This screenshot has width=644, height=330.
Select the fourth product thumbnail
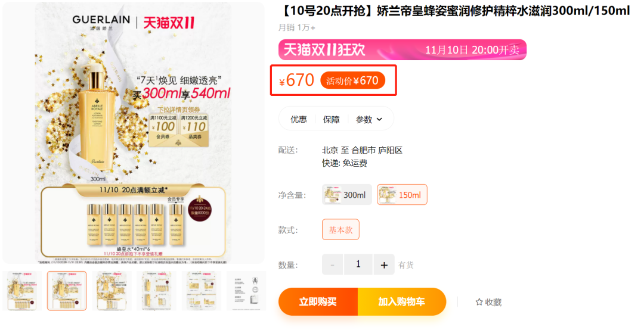tap(156, 291)
